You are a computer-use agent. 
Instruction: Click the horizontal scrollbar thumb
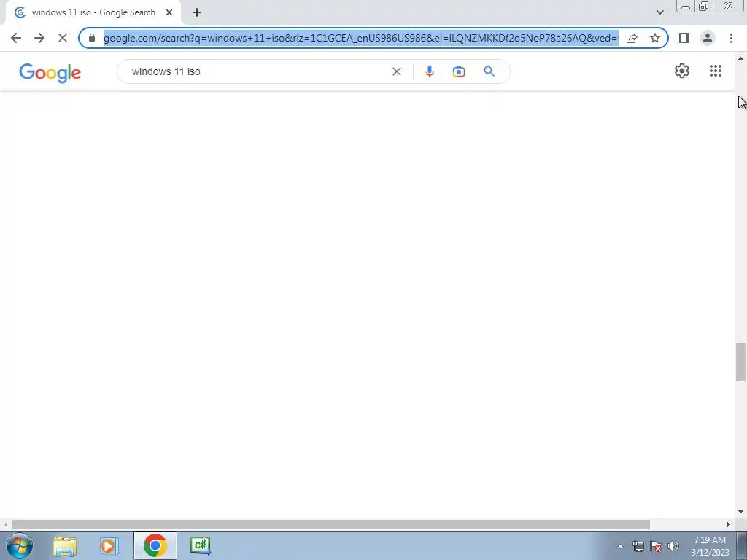[331, 524]
